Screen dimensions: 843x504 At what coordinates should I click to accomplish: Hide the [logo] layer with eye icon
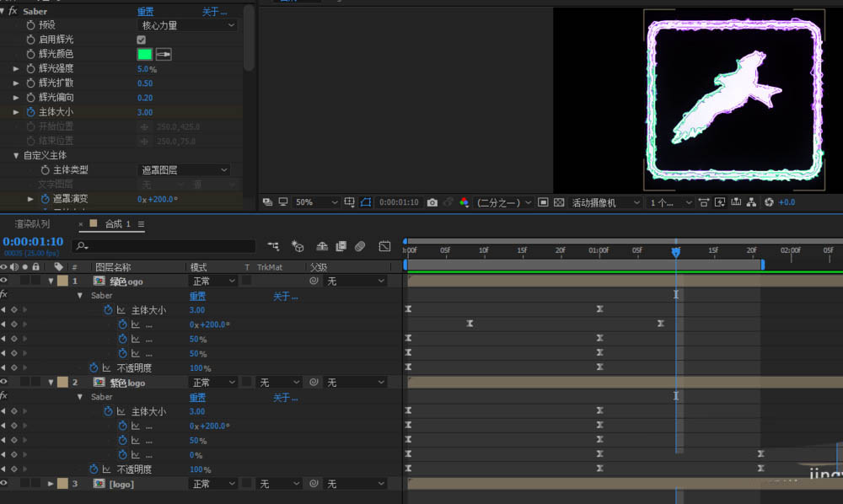tap(3, 484)
